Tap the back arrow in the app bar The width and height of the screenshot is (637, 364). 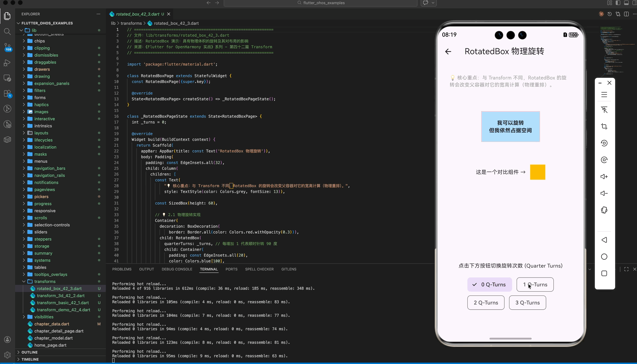point(448,51)
